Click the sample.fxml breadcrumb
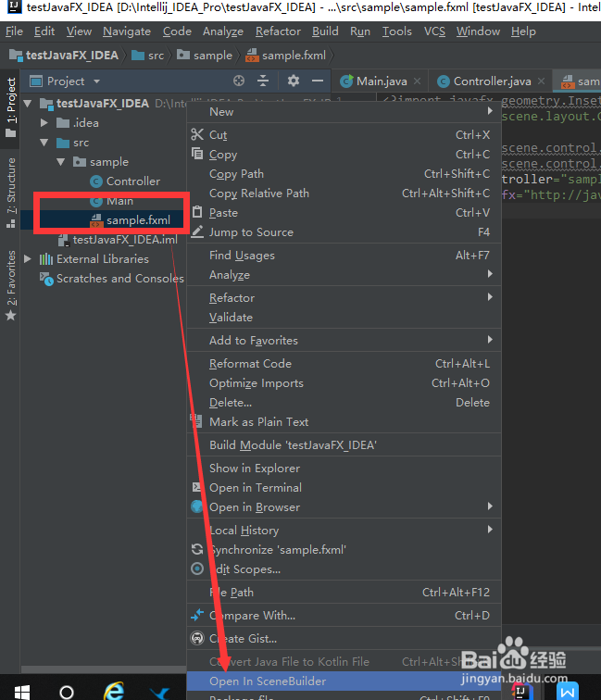This screenshot has height=700, width=601. 286,56
